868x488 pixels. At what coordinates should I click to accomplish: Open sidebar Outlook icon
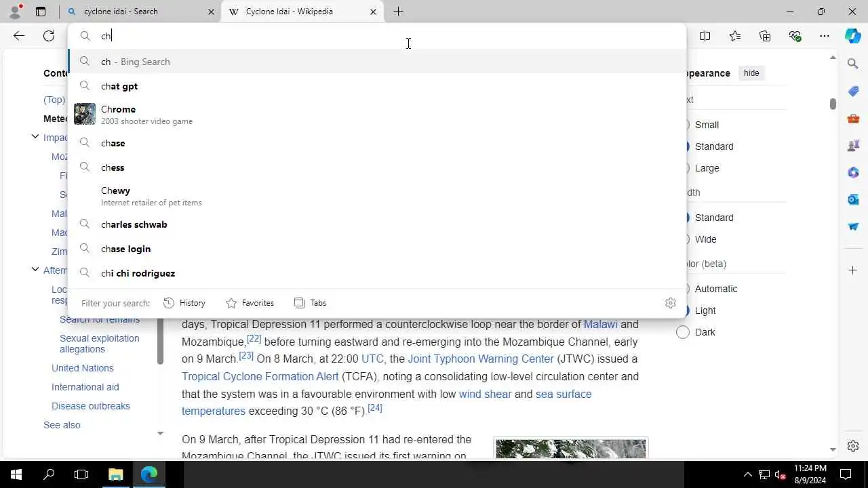point(853,200)
